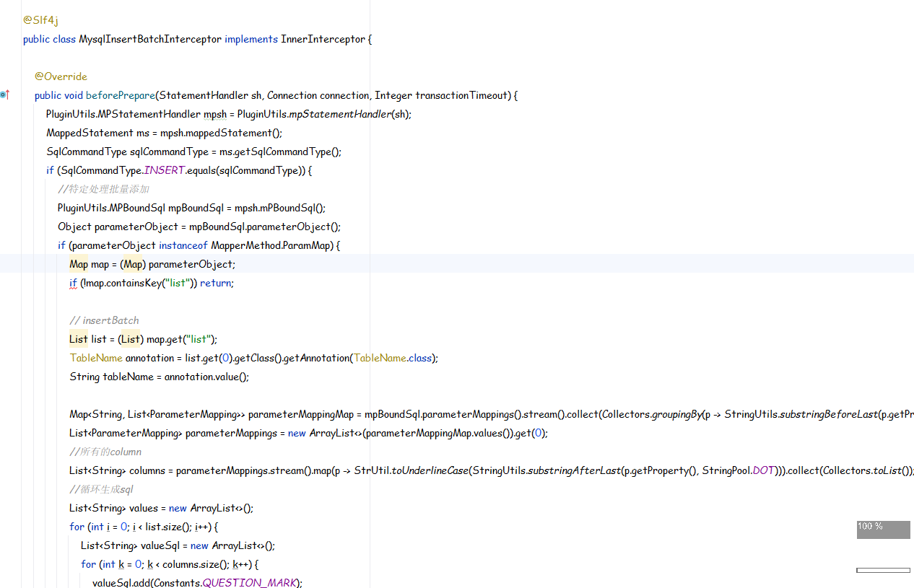Click the instanceof keyword
Image resolution: width=914 pixels, height=588 pixels.
183,245
